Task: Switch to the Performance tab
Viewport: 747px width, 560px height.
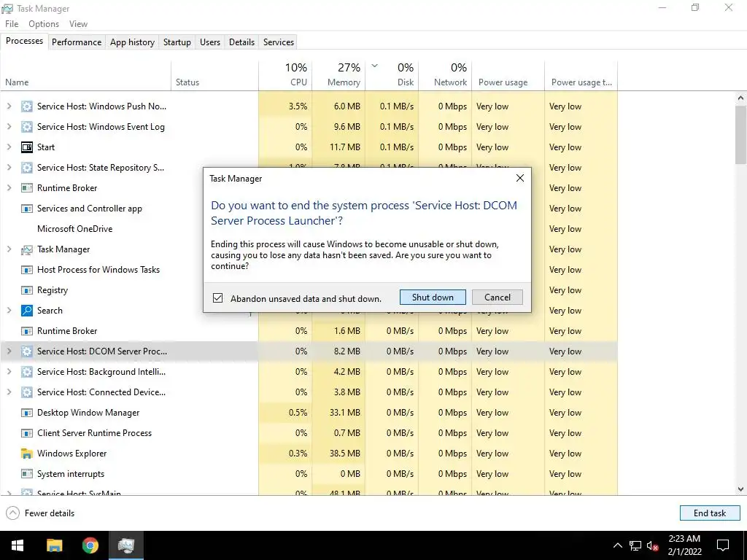Action: (77, 42)
